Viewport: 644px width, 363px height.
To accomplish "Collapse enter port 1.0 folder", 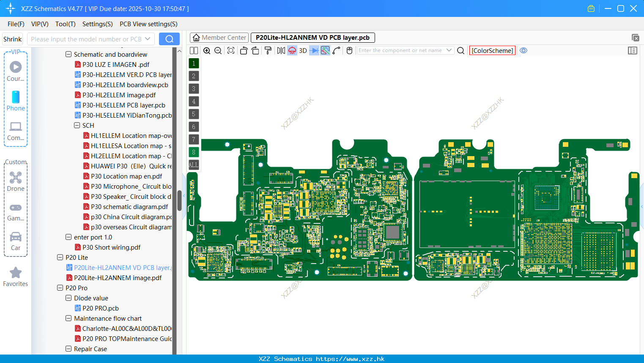I will (69, 237).
